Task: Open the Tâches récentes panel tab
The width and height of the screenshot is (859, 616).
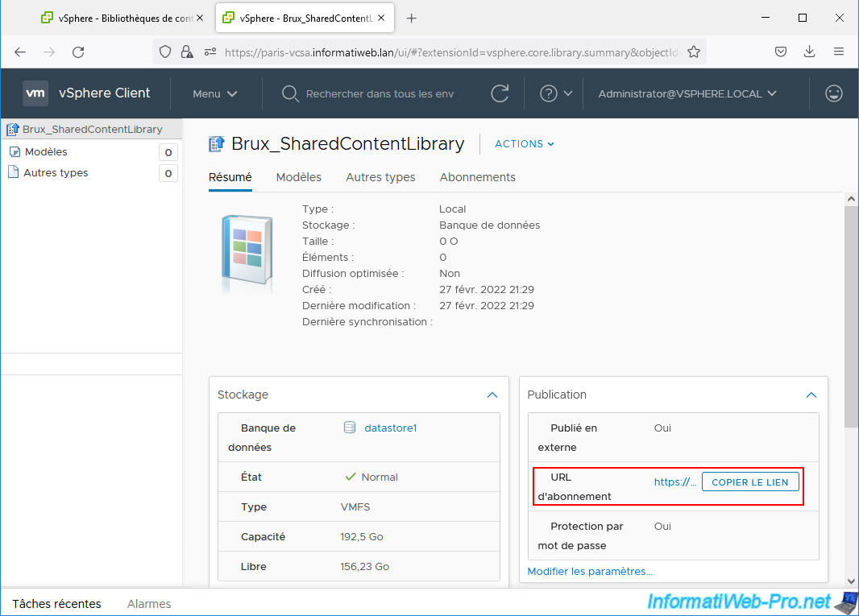Action: point(57,603)
